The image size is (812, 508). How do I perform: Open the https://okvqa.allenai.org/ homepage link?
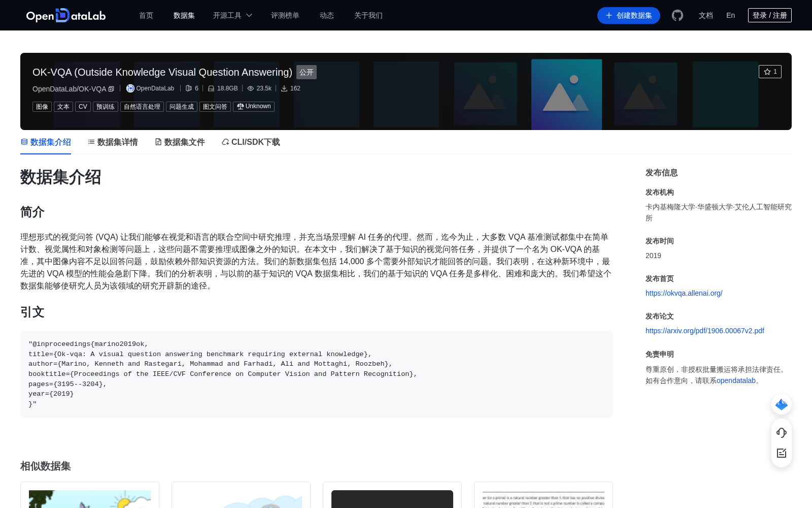click(684, 293)
